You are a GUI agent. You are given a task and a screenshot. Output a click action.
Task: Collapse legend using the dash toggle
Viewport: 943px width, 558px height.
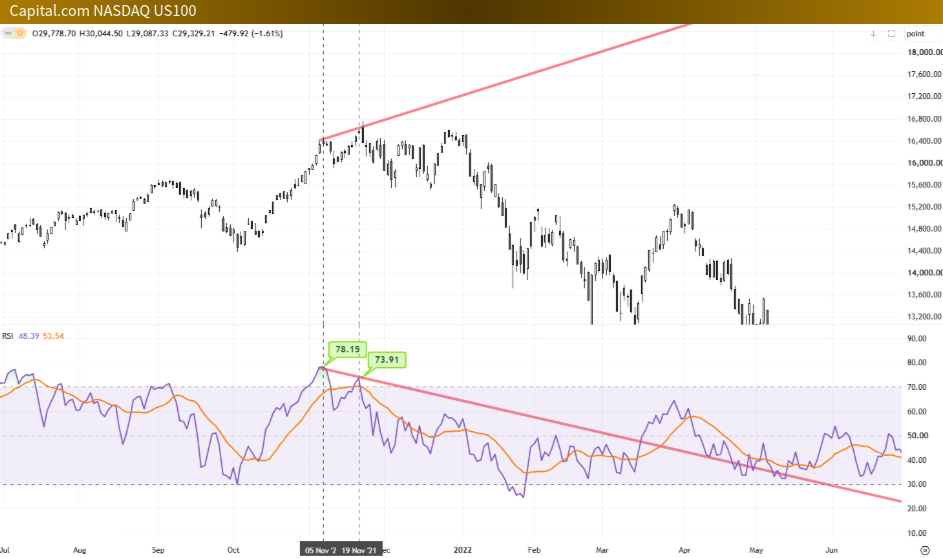pyautogui.click(x=8, y=34)
